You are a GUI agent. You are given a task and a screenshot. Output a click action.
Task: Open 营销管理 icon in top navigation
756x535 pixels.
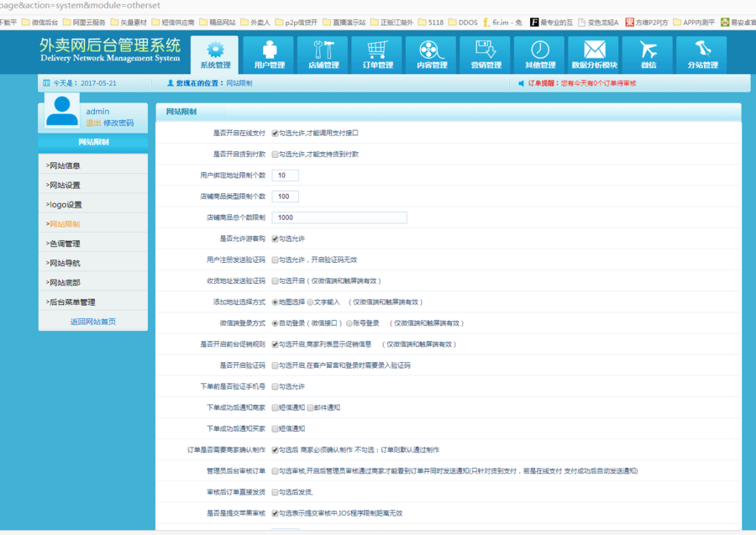(486, 55)
